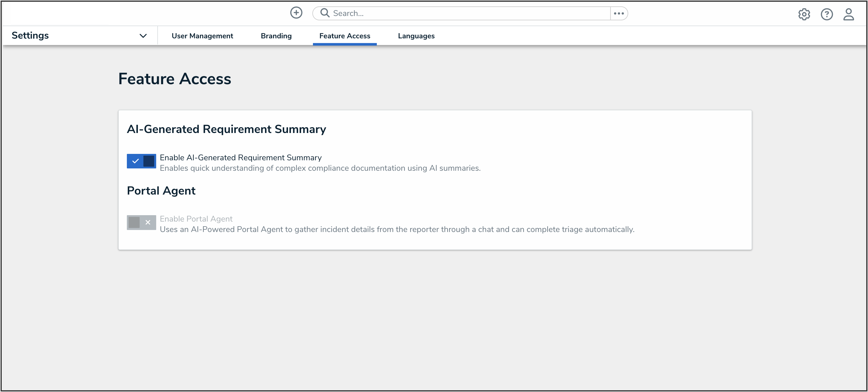Select the Languages tab
Screen dimensions: 868x392
click(x=416, y=36)
